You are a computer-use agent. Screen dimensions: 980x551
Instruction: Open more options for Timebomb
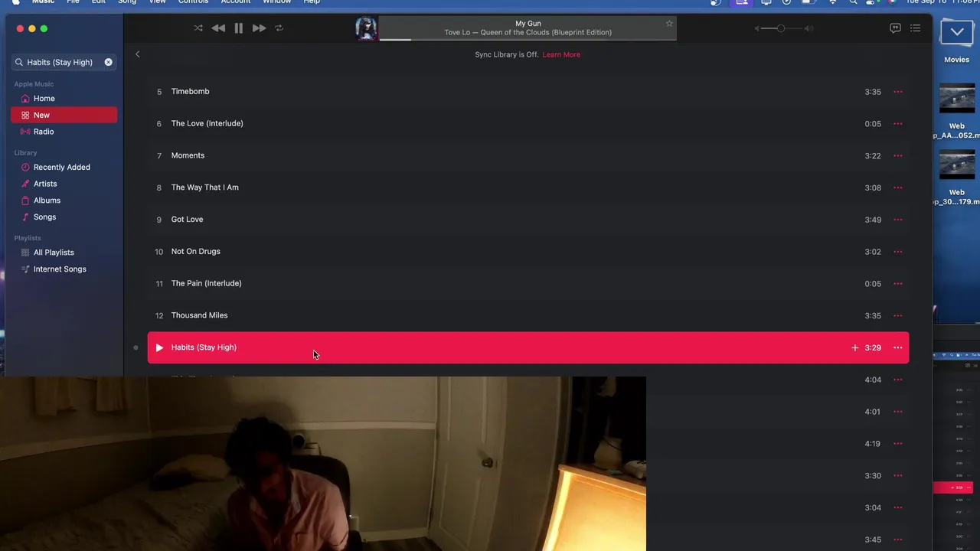898,92
